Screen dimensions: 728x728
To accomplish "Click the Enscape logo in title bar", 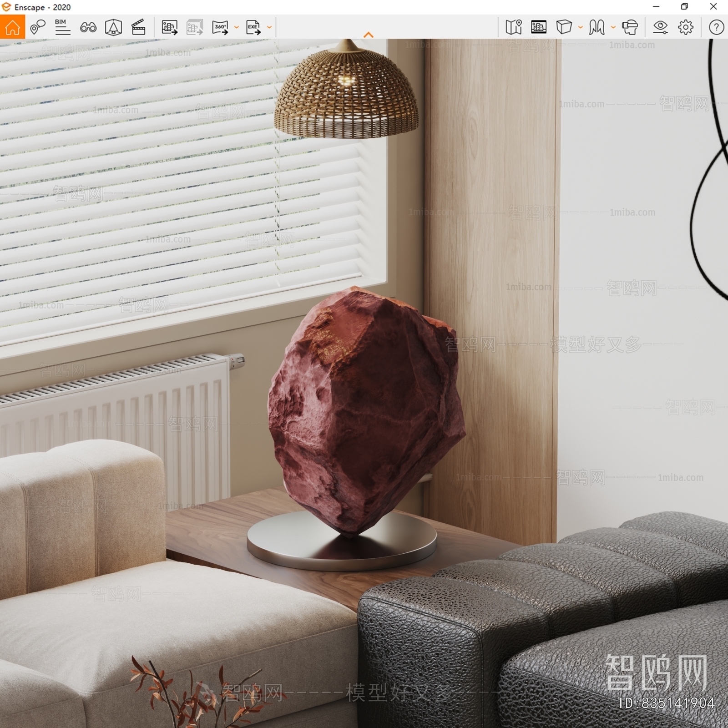I will tap(6, 7).
